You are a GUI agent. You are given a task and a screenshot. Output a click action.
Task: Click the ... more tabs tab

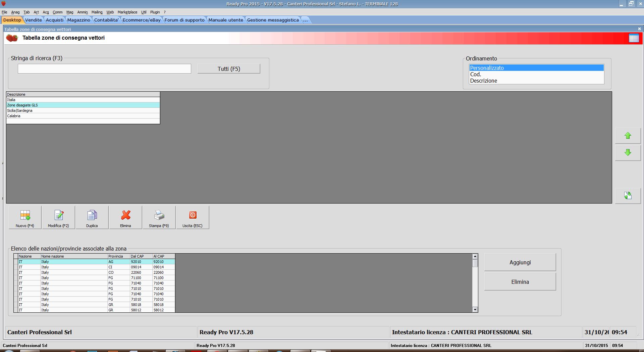tap(305, 20)
